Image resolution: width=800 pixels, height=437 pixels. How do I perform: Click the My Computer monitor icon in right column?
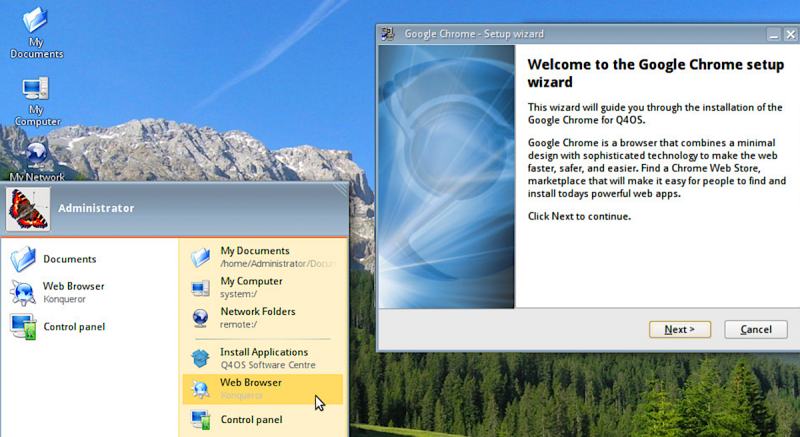click(x=201, y=288)
